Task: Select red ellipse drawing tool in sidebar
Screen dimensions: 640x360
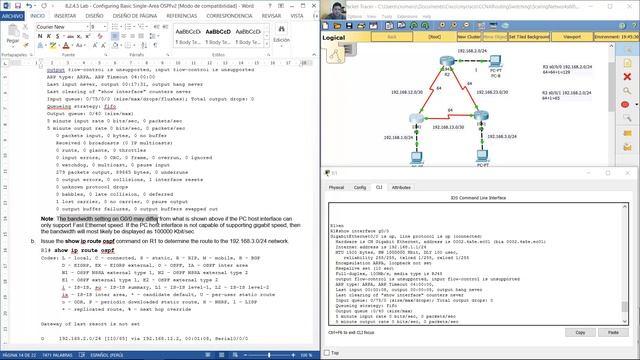Action: pyautogui.click(x=625, y=104)
